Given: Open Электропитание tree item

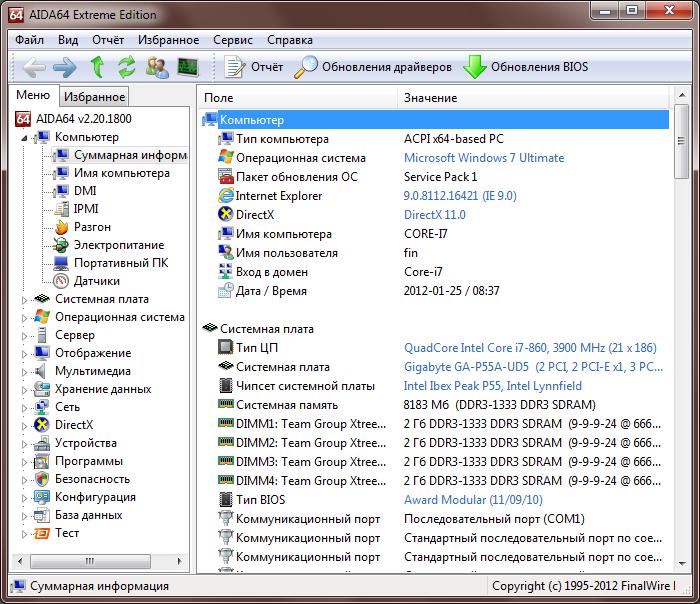Looking at the screenshot, I should (x=119, y=245).
